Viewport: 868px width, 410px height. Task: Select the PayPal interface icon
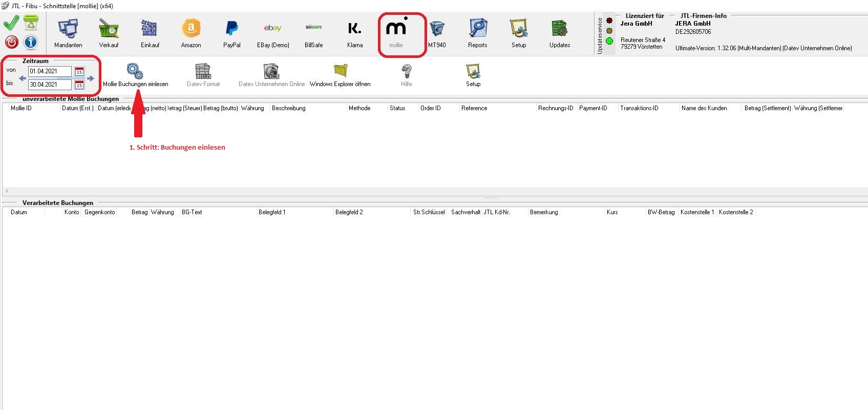coord(231,29)
